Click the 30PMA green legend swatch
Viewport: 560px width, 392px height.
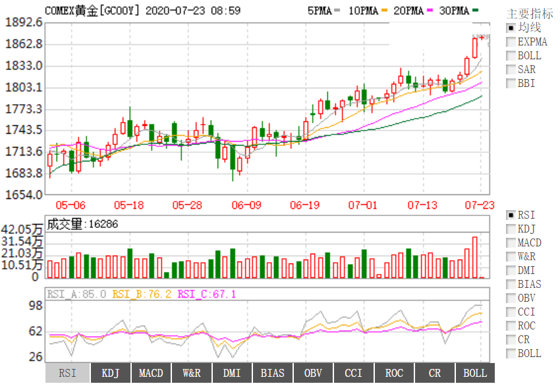point(476,11)
